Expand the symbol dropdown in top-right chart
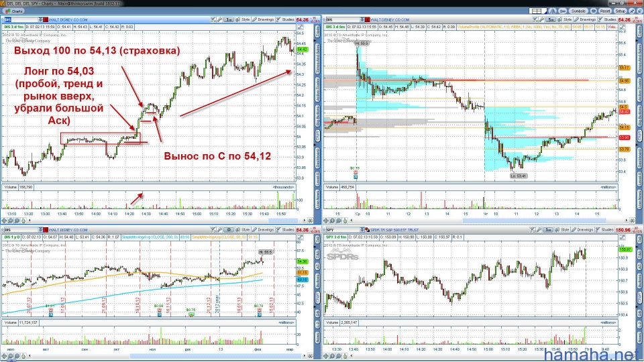Image resolution: width=644 pixels, height=362 pixels. (x=362, y=19)
